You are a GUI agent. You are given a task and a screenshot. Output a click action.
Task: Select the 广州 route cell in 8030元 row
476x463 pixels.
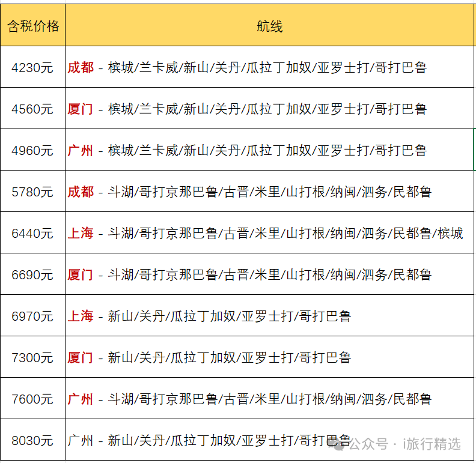click(x=270, y=440)
